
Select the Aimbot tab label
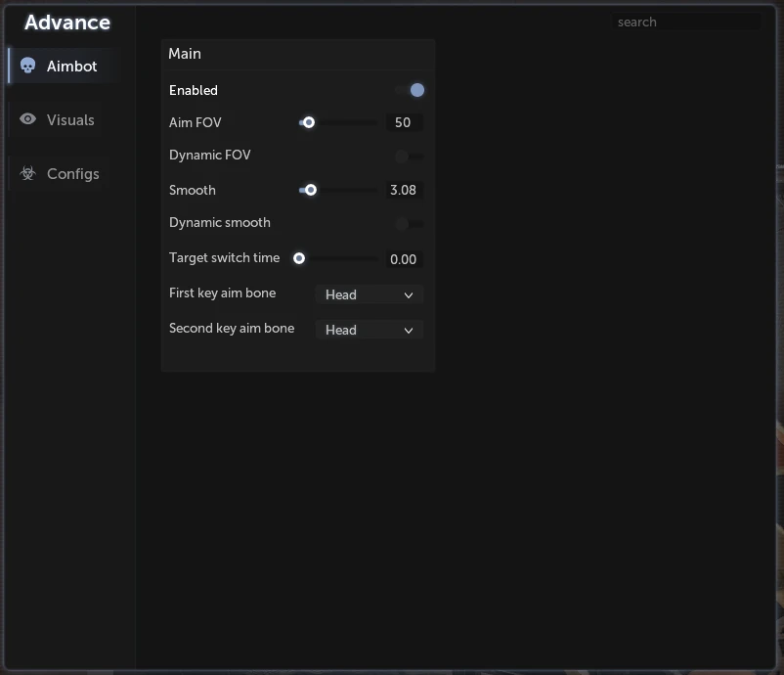click(71, 67)
